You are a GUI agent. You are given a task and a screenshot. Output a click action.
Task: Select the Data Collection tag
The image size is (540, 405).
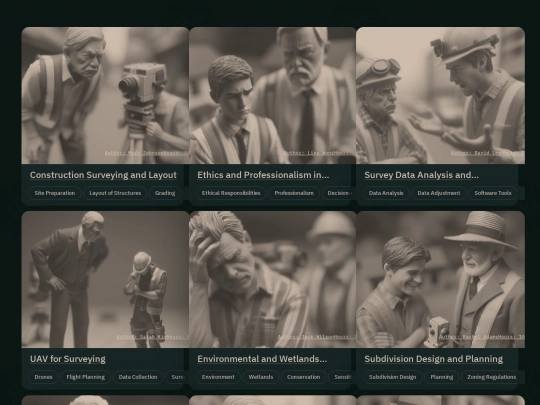tap(138, 377)
